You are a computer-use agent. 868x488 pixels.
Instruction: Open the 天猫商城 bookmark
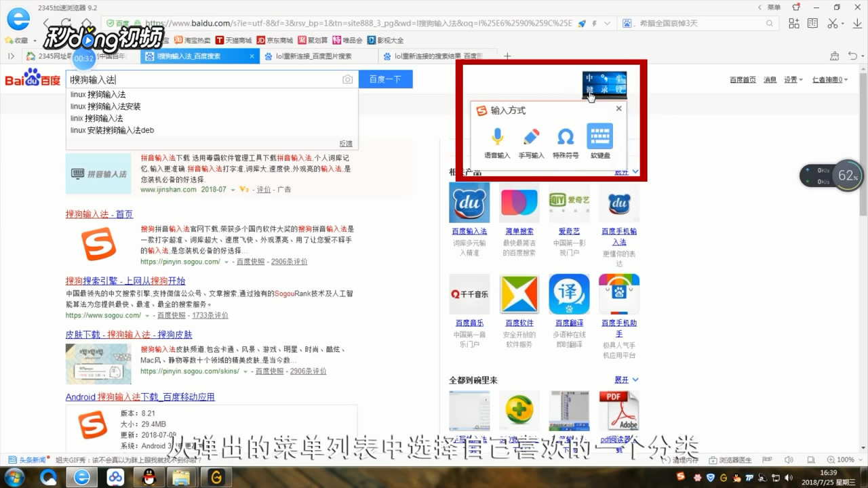pyautogui.click(x=233, y=41)
